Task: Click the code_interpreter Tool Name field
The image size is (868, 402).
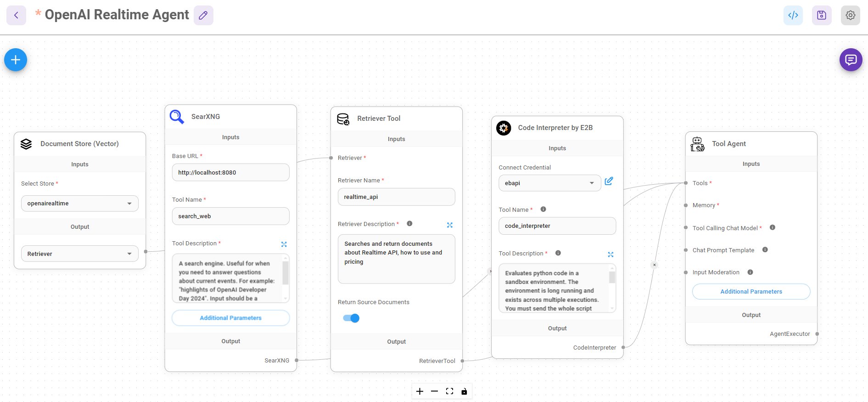Action: click(557, 226)
